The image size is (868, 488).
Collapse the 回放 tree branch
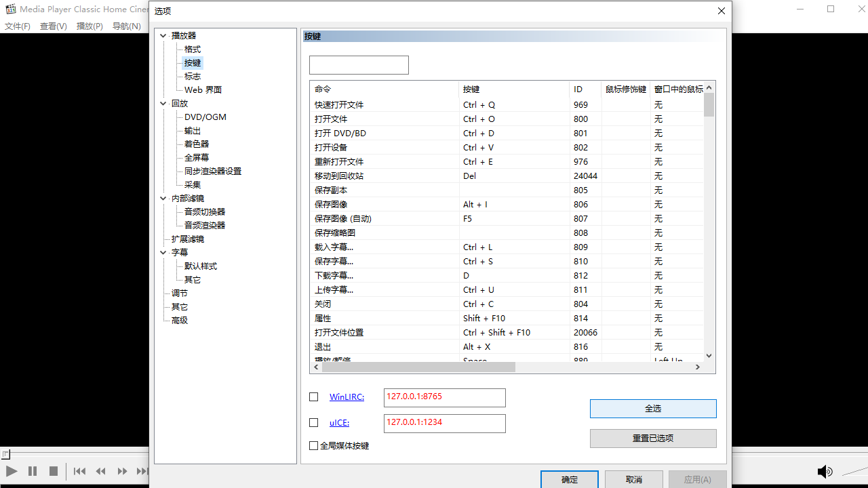point(163,103)
